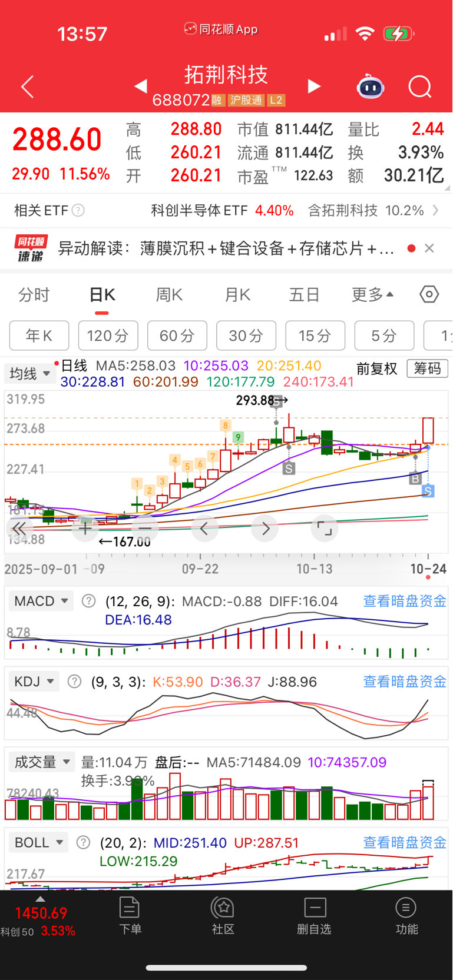Select the 30分 period button
The width and height of the screenshot is (453, 980).
(246, 335)
